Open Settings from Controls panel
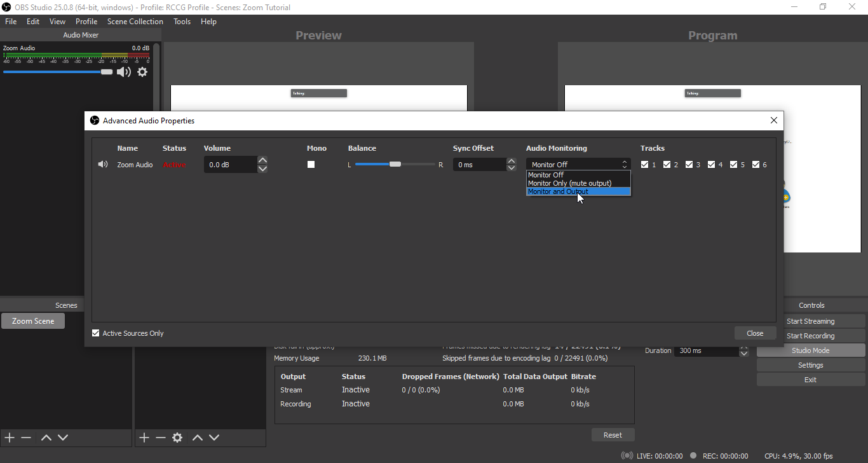This screenshot has width=868, height=463. pyautogui.click(x=811, y=365)
